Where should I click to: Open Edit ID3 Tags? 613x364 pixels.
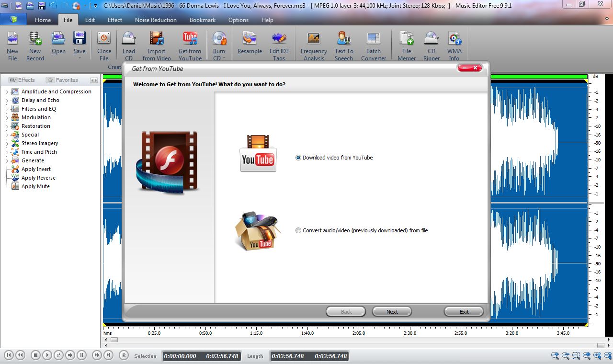(279, 46)
